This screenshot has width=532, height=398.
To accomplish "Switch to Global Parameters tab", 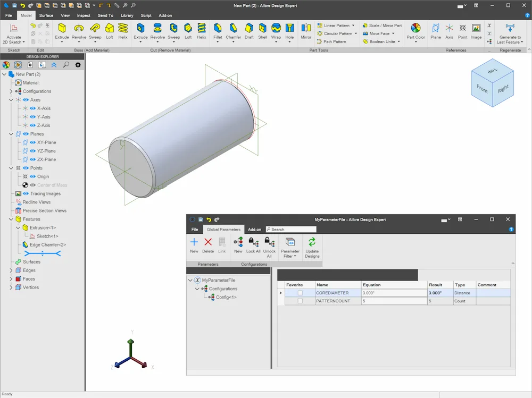I will point(223,230).
